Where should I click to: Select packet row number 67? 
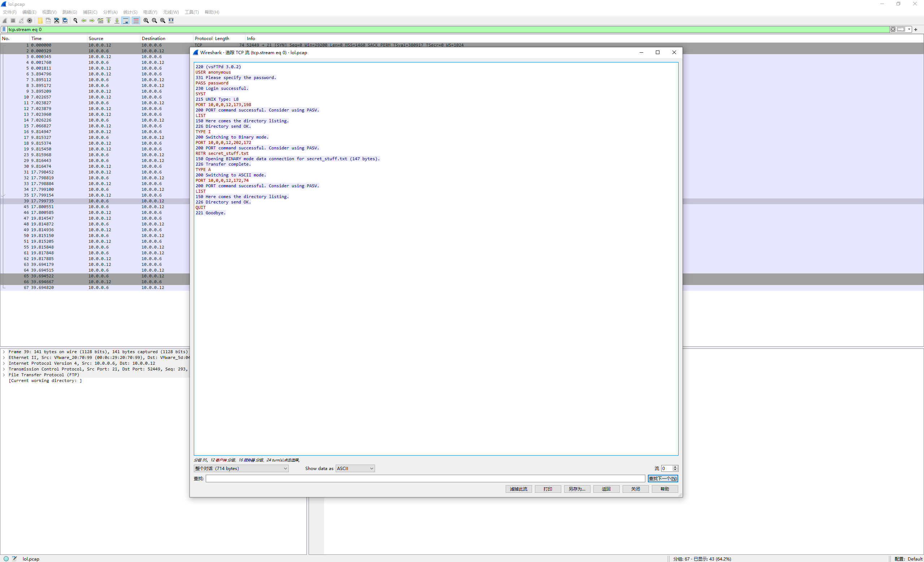coord(95,288)
